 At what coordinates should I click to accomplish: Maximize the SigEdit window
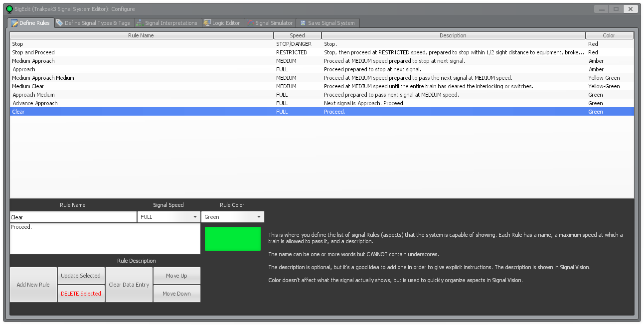(616, 9)
